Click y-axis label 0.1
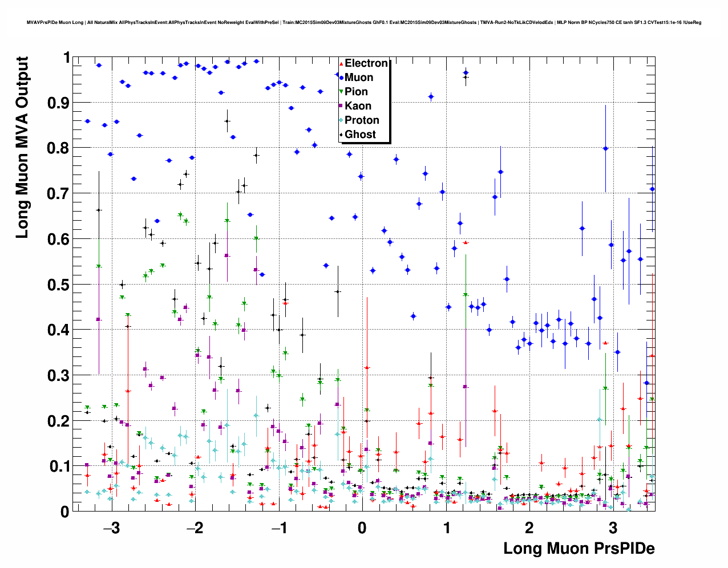 click(58, 466)
